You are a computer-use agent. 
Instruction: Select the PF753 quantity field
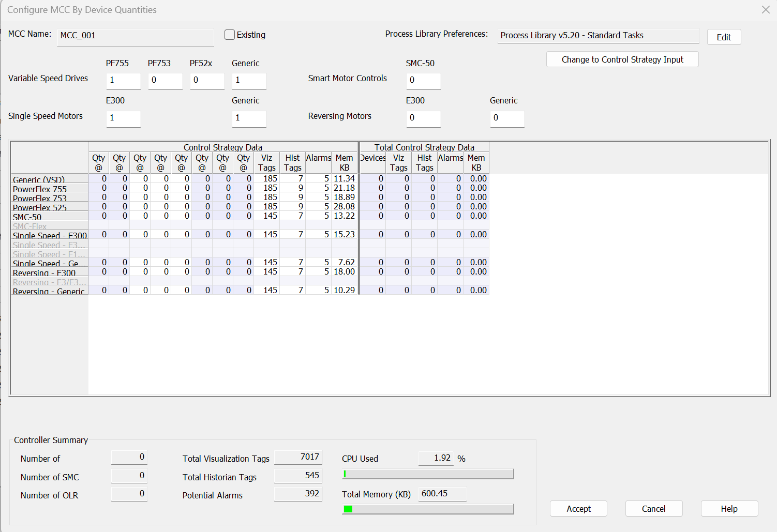click(x=166, y=81)
